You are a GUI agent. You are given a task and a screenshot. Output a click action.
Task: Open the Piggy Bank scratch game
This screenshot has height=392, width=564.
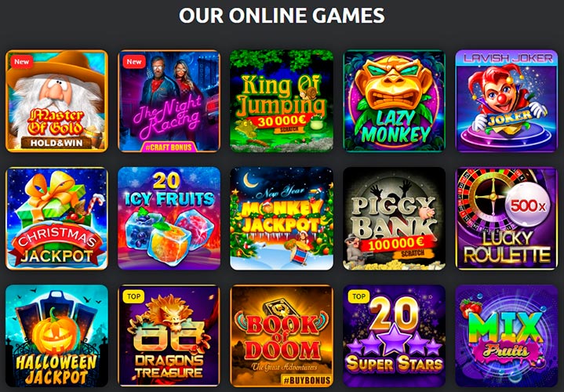(395, 218)
